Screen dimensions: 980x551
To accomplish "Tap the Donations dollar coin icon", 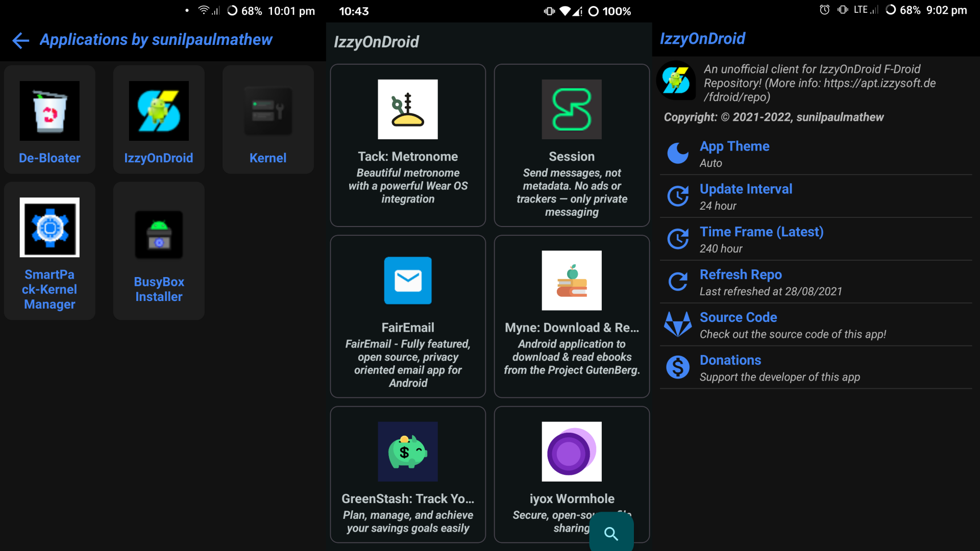I will tap(678, 367).
